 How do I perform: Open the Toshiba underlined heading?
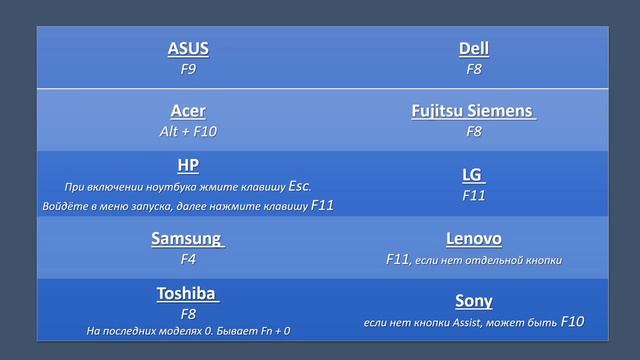coord(188,293)
